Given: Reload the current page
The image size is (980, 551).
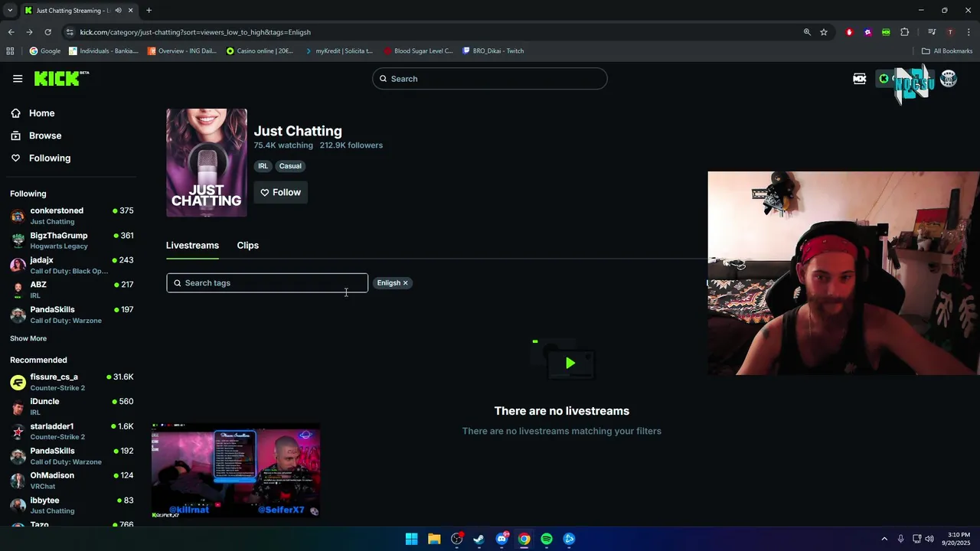Looking at the screenshot, I should point(47,32).
